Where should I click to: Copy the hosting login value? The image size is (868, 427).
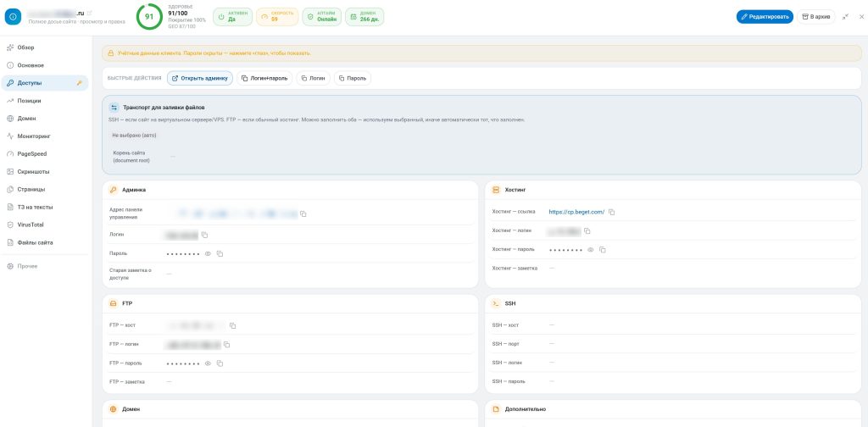pos(587,230)
